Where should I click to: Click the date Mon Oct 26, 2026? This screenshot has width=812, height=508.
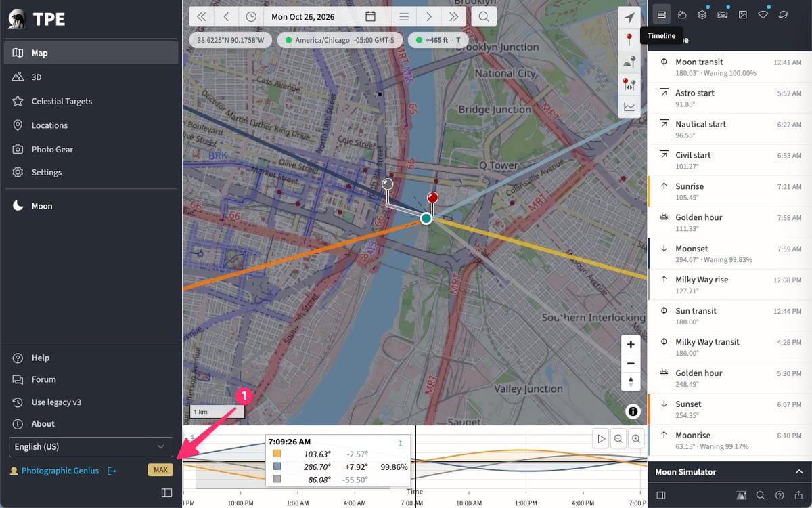pyautogui.click(x=302, y=16)
